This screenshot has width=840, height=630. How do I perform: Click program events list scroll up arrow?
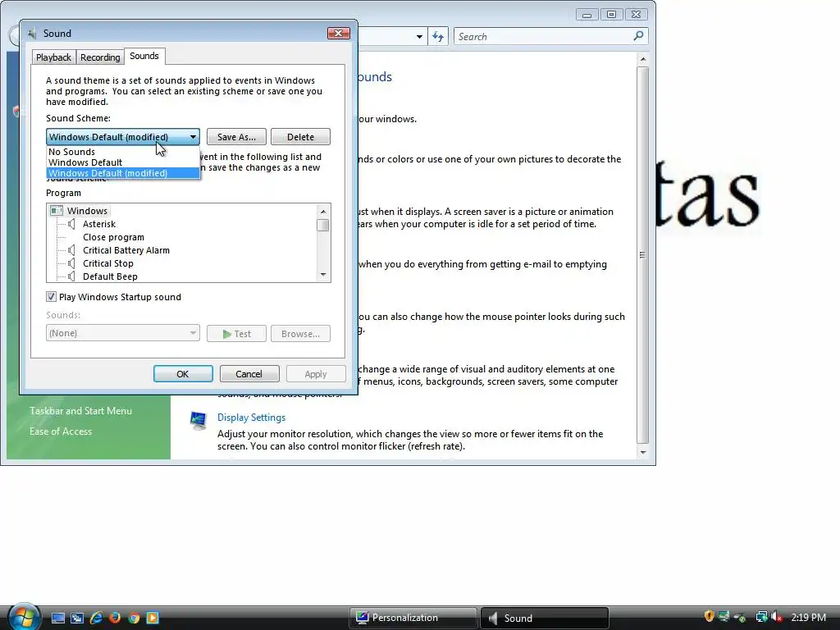(x=323, y=211)
